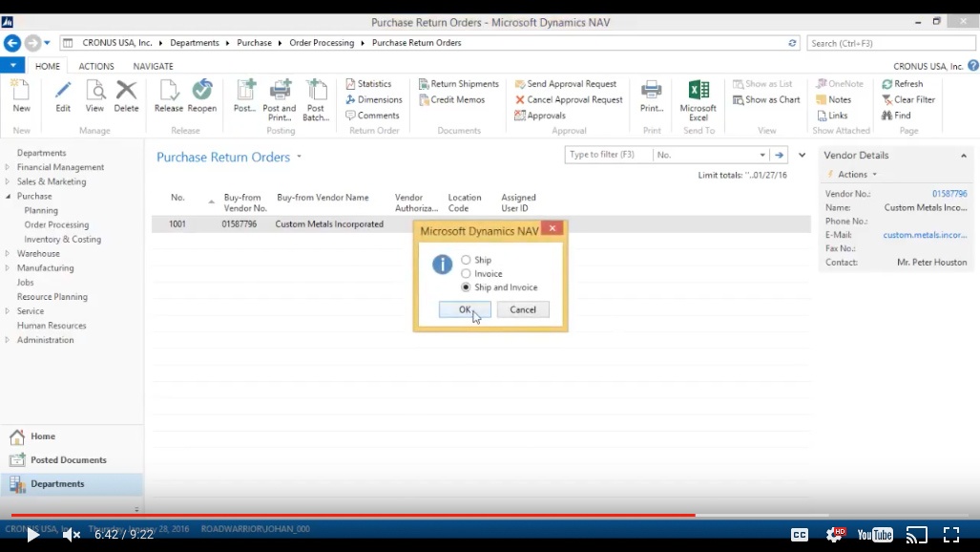980x552 pixels.
Task: Select the Ship radio option
Action: tap(466, 260)
